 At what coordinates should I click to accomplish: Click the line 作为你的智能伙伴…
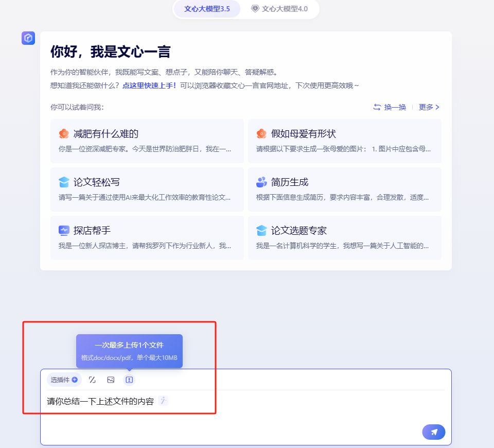pos(164,72)
